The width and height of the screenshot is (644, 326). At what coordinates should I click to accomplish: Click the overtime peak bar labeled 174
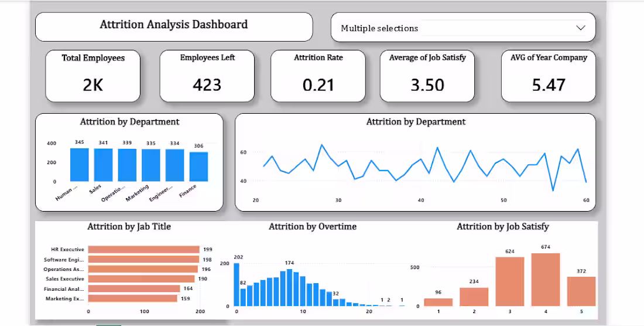click(290, 288)
